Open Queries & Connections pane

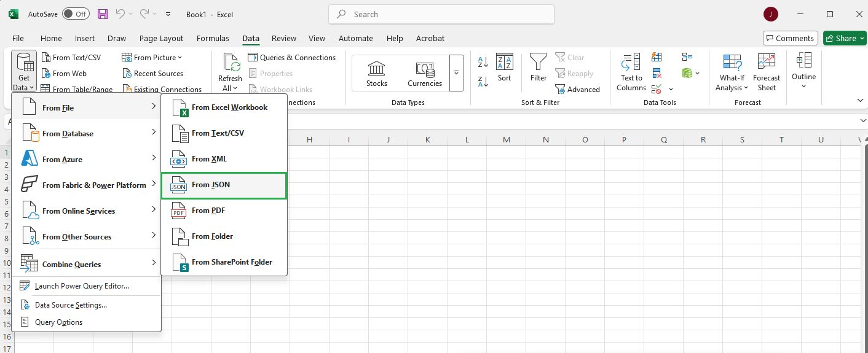point(292,58)
